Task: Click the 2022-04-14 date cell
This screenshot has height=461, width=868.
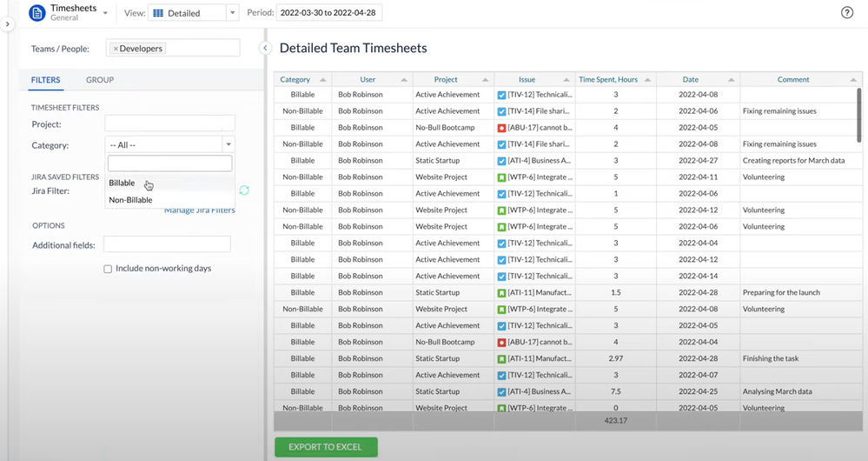Action: (698, 276)
